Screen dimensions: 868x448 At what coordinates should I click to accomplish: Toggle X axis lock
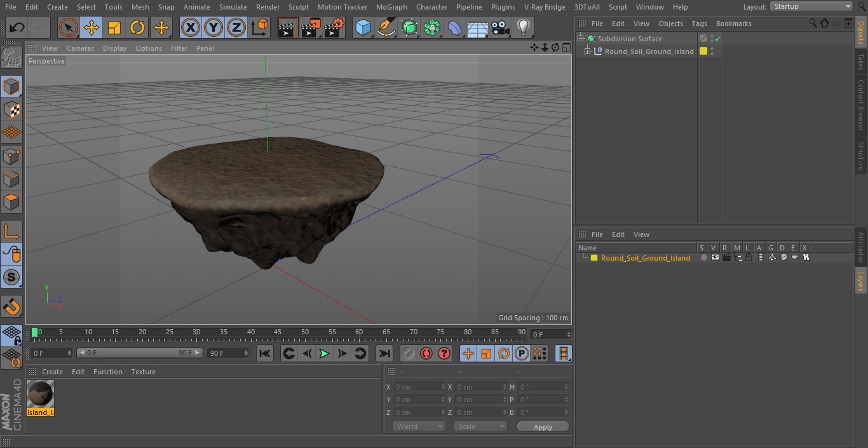pos(191,28)
